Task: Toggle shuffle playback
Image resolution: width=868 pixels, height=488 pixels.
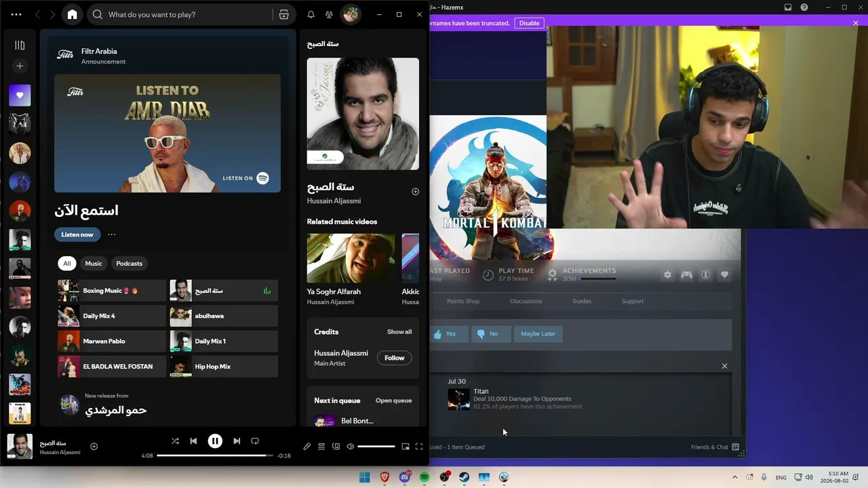Action: click(x=175, y=441)
